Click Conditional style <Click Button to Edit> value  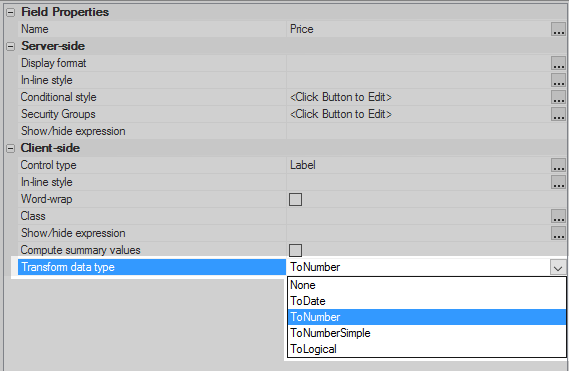click(341, 97)
